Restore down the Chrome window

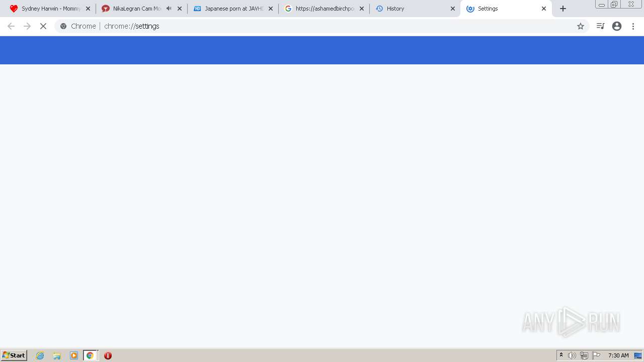(614, 5)
